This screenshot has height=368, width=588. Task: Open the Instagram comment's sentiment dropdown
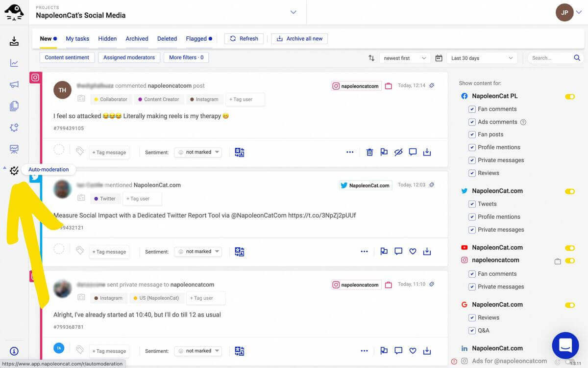tap(198, 152)
